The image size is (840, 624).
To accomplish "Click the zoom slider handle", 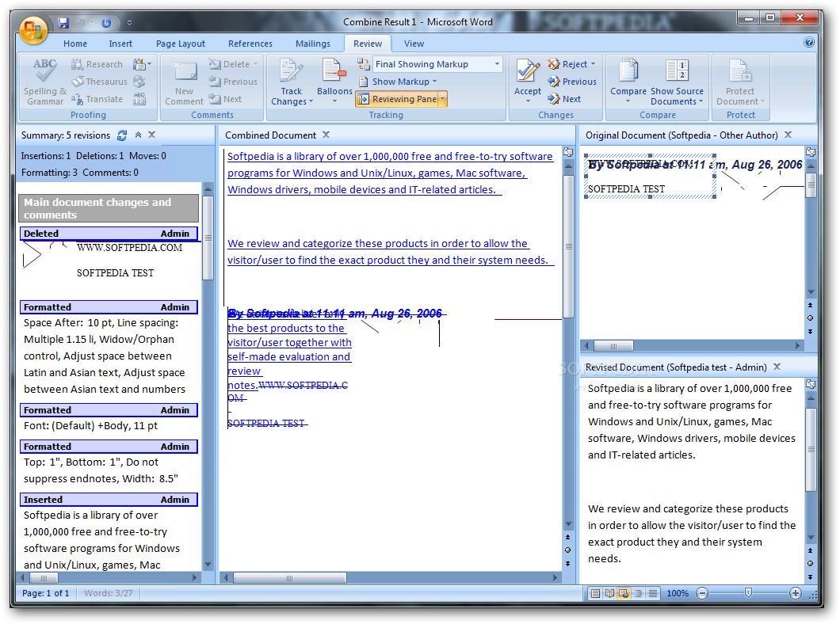I will click(748, 592).
